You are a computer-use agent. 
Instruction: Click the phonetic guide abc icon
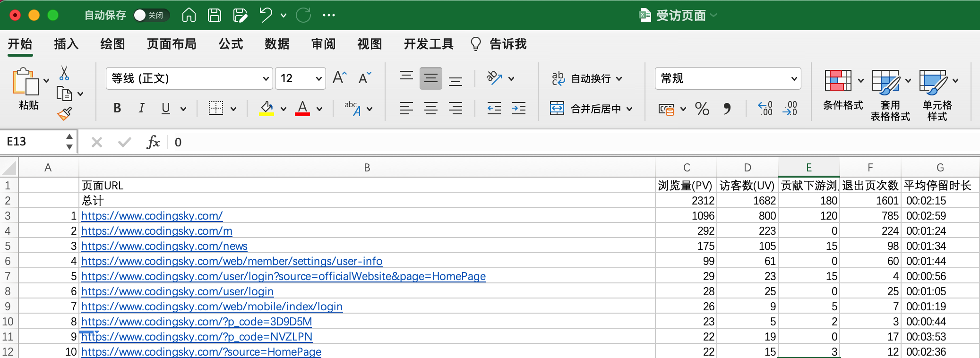tap(353, 108)
